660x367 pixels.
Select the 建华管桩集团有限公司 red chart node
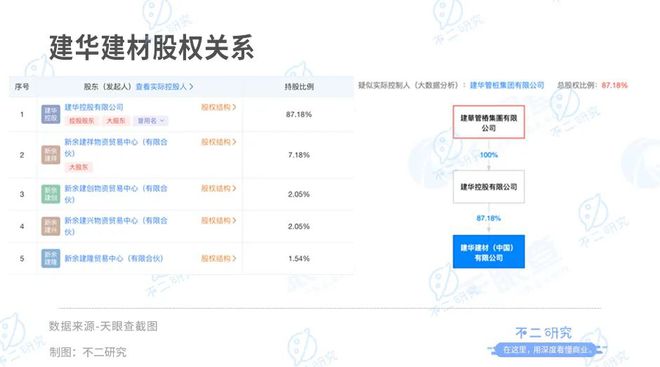489,122
